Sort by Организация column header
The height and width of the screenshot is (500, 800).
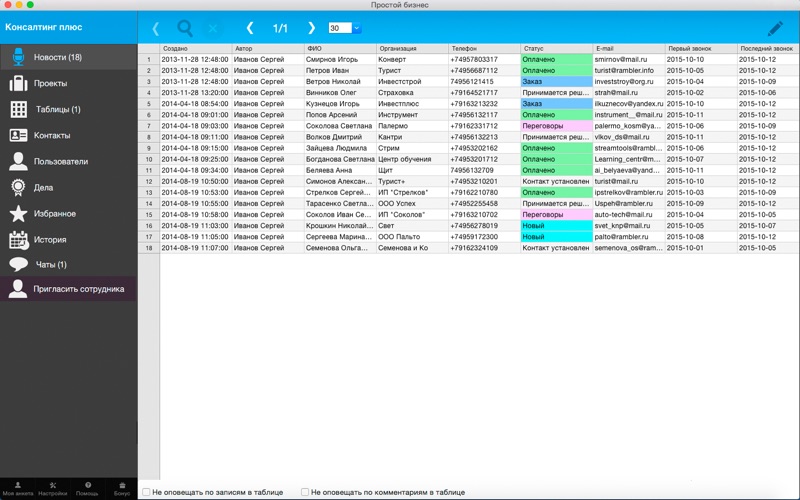(x=412, y=48)
